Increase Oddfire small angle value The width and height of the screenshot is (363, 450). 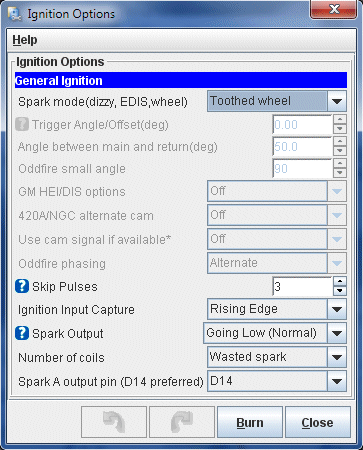340,164
